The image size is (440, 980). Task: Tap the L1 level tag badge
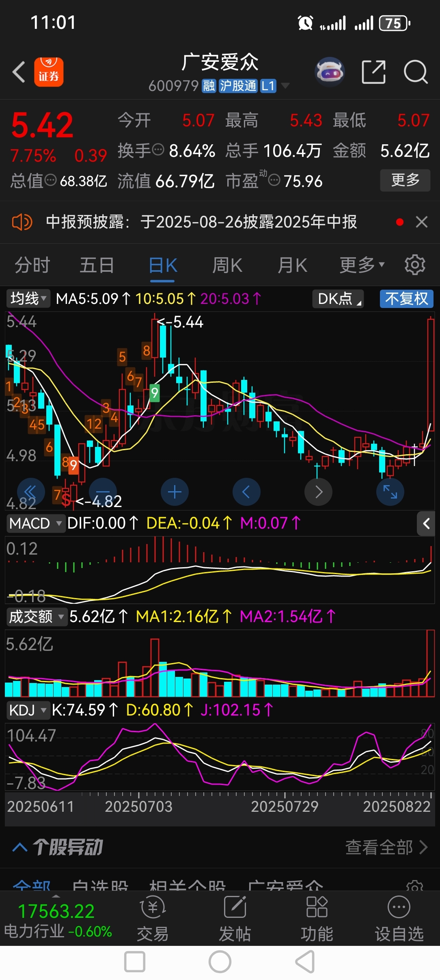(x=268, y=86)
